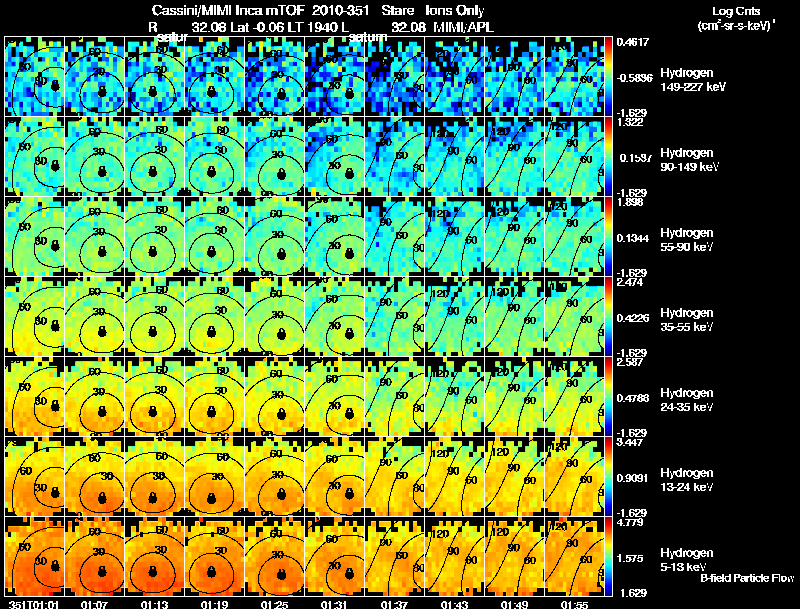Click the 'Log Cnts' colorbar units heading
The image size is (800, 609).
tap(736, 11)
